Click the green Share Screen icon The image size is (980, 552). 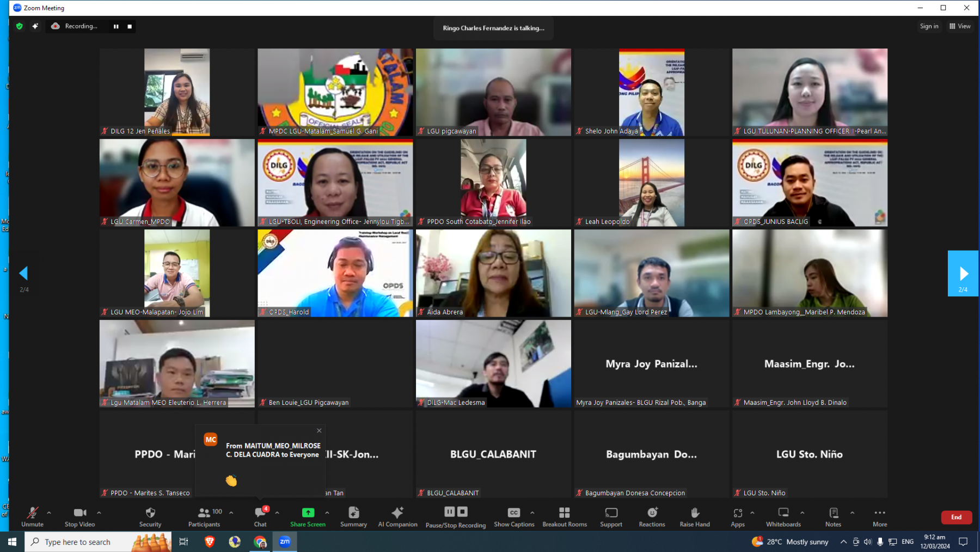pyautogui.click(x=308, y=513)
